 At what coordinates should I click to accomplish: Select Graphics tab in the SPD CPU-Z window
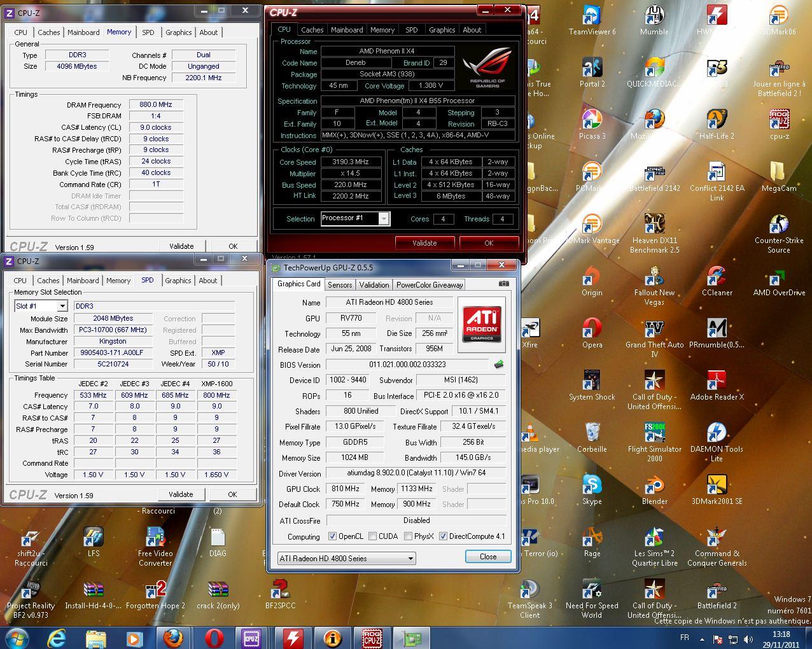(x=178, y=281)
